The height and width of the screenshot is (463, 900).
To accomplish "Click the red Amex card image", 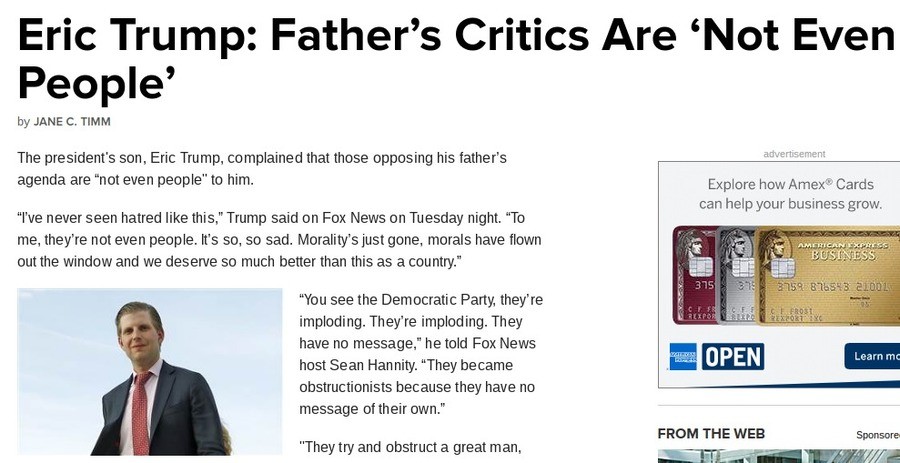I will click(x=695, y=275).
